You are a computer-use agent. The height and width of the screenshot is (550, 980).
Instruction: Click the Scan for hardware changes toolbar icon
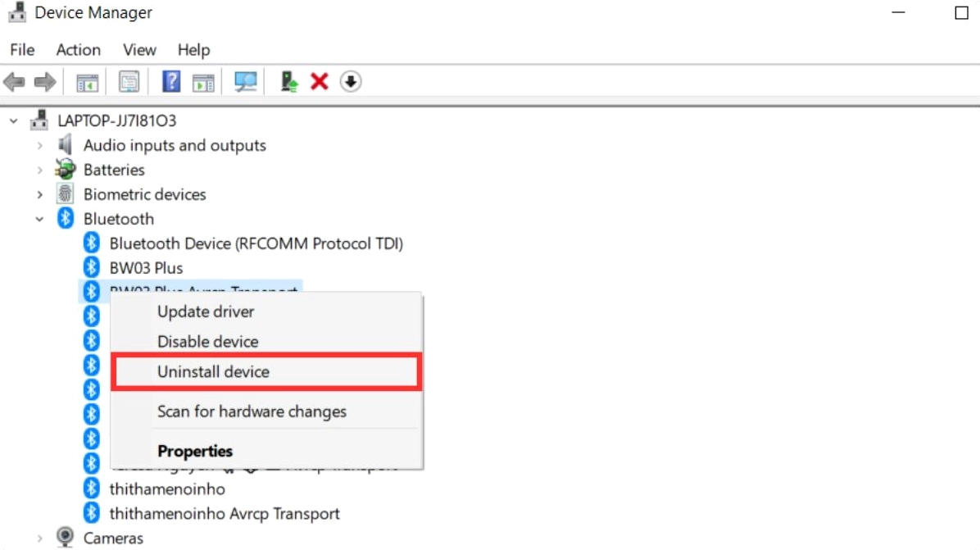[244, 81]
